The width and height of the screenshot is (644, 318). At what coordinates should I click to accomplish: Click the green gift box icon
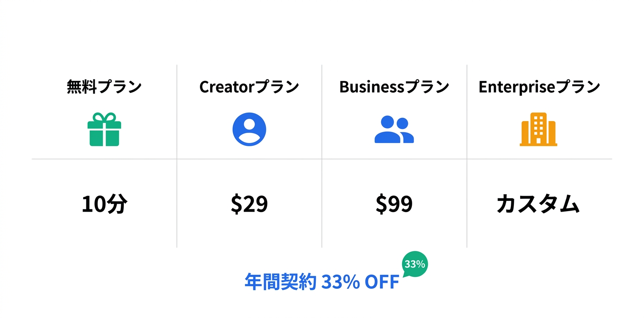click(x=104, y=129)
